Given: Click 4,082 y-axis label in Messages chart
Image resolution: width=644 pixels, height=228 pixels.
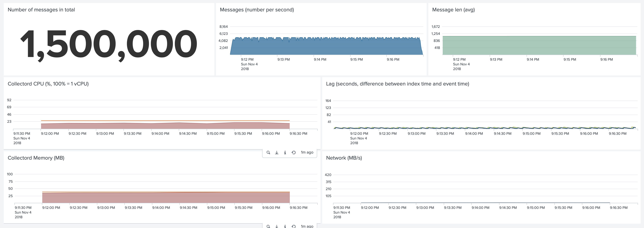Looking at the screenshot, I should (x=223, y=41).
